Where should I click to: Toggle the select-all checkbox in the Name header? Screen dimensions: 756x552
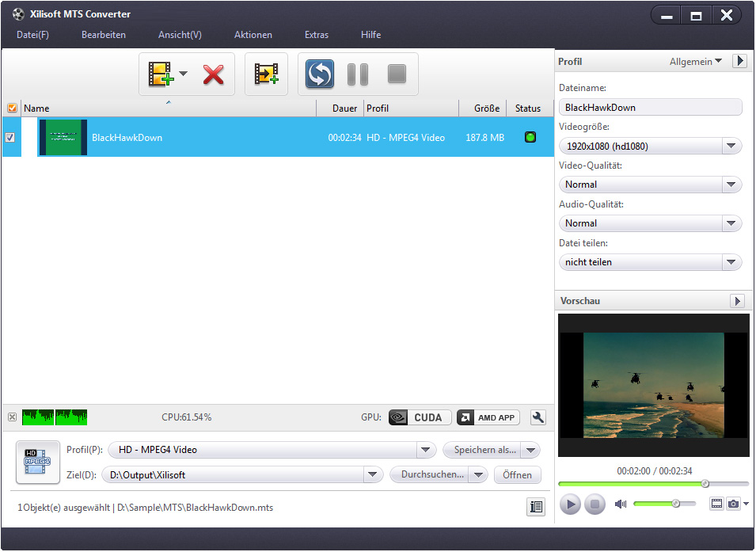point(13,108)
